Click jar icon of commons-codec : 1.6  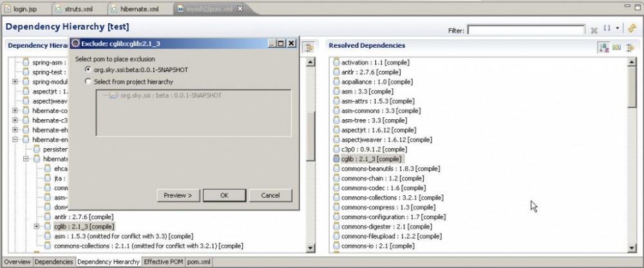(x=336, y=188)
